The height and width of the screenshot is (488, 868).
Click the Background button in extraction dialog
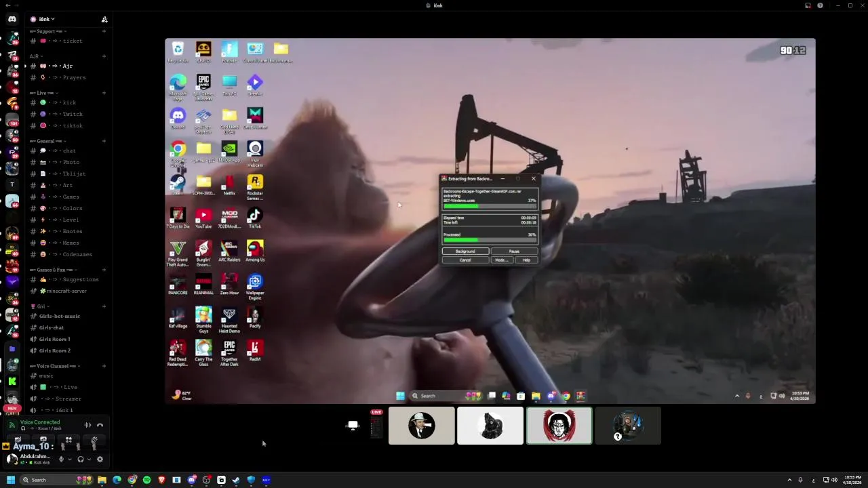[465, 251]
